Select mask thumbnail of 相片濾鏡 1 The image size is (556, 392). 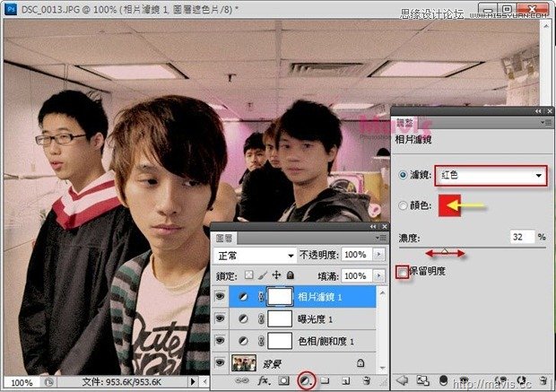pos(280,297)
